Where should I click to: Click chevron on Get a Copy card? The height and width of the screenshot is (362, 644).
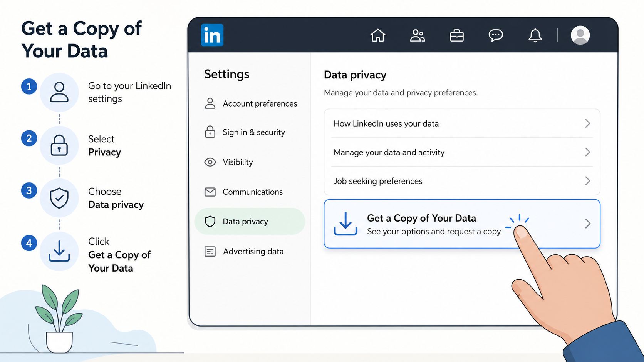[587, 224]
